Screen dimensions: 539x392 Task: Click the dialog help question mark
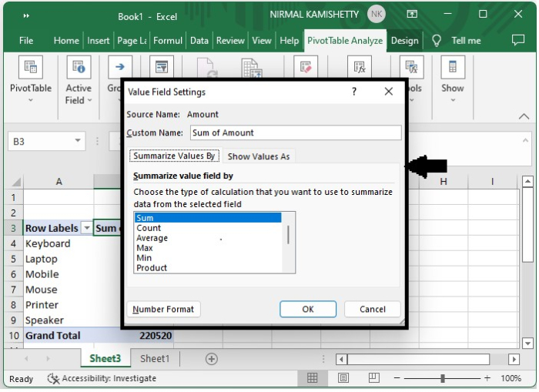pos(354,92)
